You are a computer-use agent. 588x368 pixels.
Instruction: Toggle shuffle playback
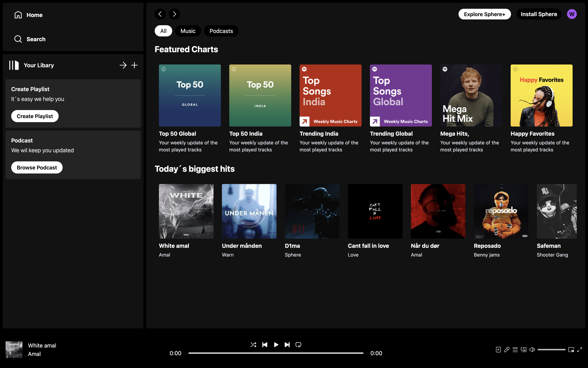pos(253,345)
